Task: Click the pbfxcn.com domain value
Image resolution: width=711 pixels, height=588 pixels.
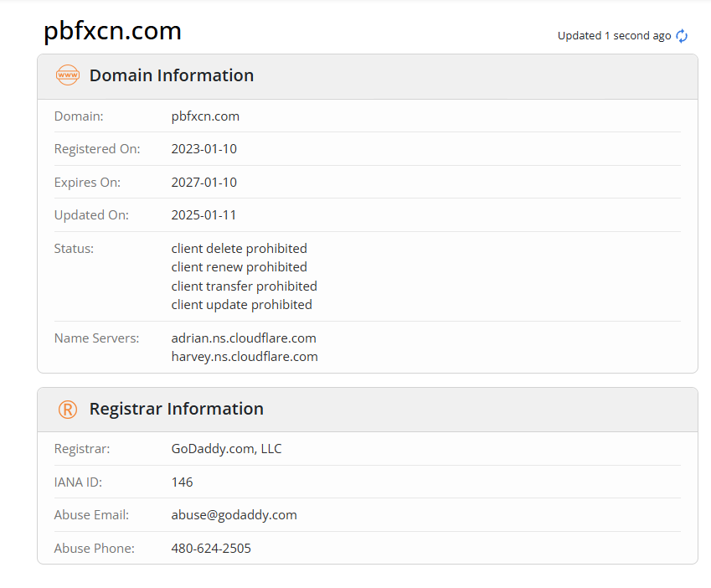Action: (205, 116)
